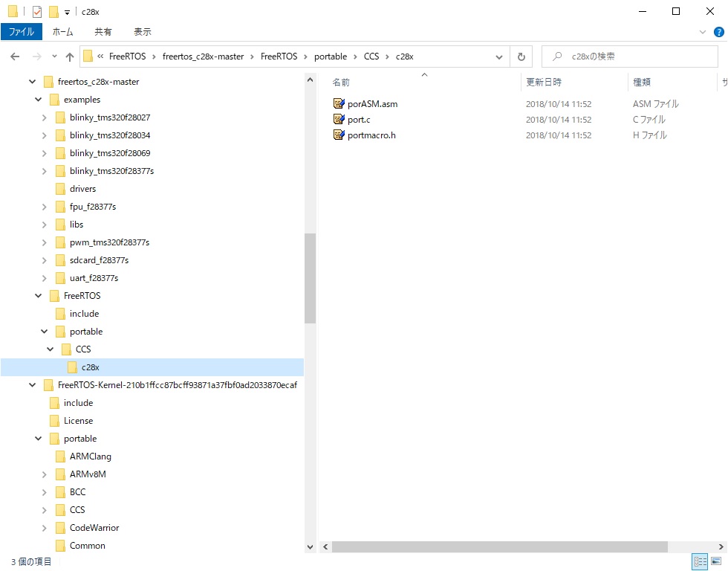Select the porASM.asm file icon
Viewport: 728px width, 571px height.
tap(339, 103)
